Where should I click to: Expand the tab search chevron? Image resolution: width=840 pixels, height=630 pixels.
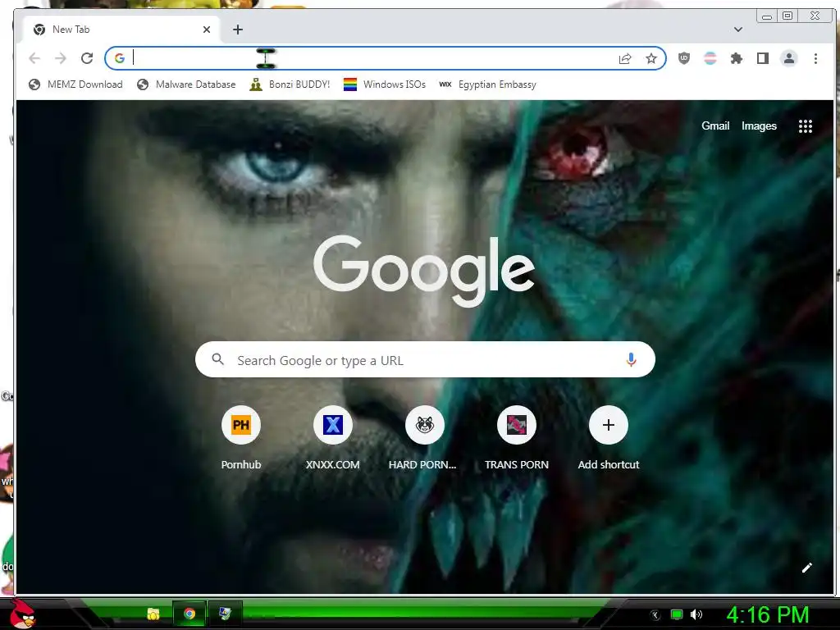pos(738,30)
